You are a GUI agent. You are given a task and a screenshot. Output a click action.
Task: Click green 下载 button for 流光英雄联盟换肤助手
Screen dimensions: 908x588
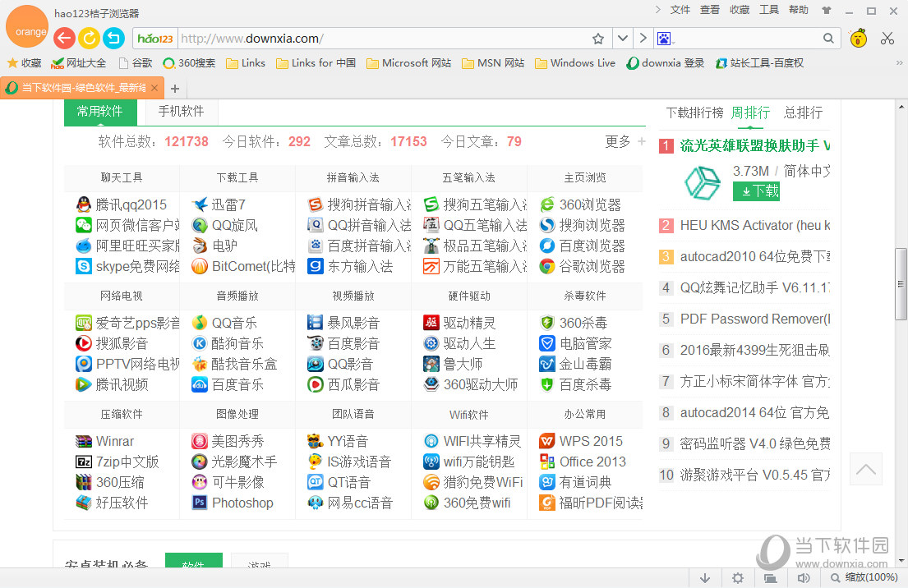pyautogui.click(x=756, y=191)
